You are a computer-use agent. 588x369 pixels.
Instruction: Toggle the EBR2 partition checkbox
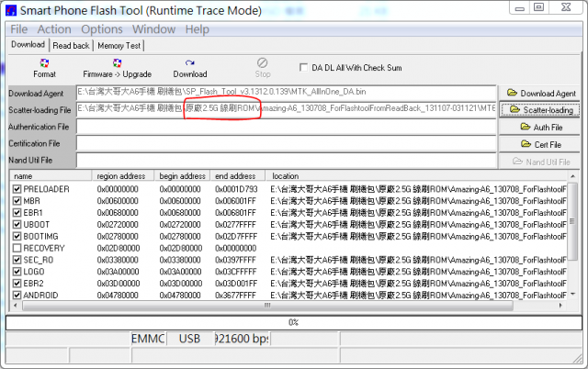pyautogui.click(x=17, y=284)
